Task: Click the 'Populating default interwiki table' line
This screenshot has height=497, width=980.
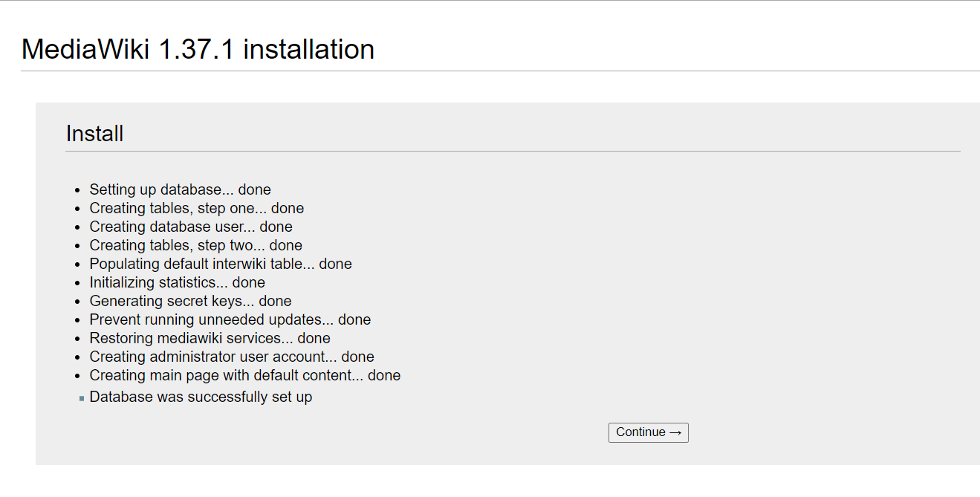Action: pyautogui.click(x=220, y=264)
